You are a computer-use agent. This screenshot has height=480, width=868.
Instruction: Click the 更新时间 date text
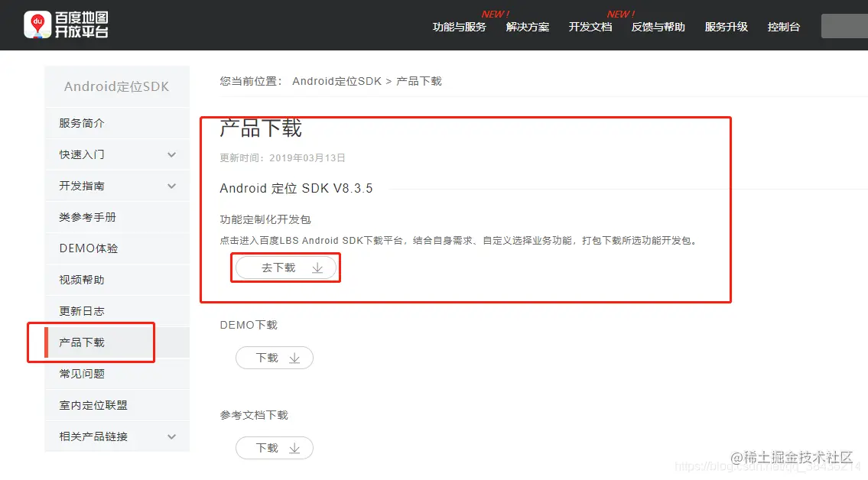(282, 158)
